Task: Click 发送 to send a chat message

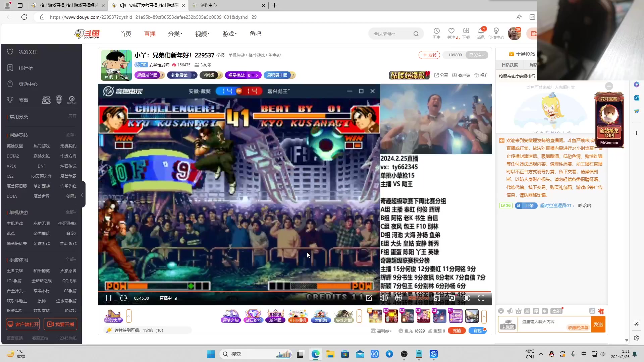Action: click(599, 324)
